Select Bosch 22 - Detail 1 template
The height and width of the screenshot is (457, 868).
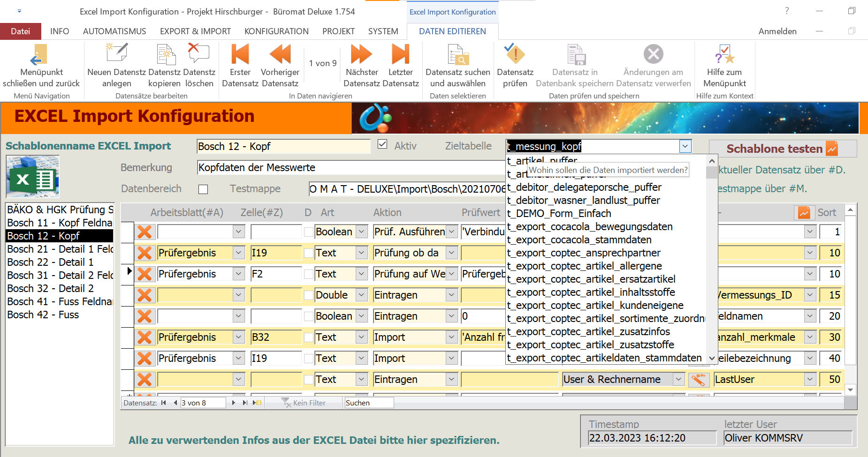(50, 262)
